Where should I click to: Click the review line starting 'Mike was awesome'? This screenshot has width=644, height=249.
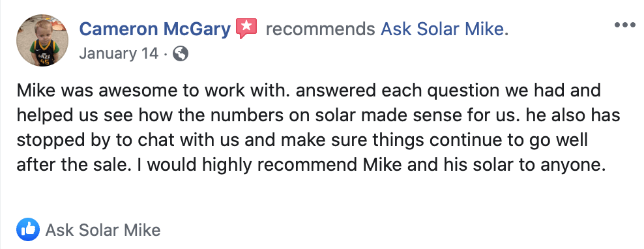click(x=308, y=91)
